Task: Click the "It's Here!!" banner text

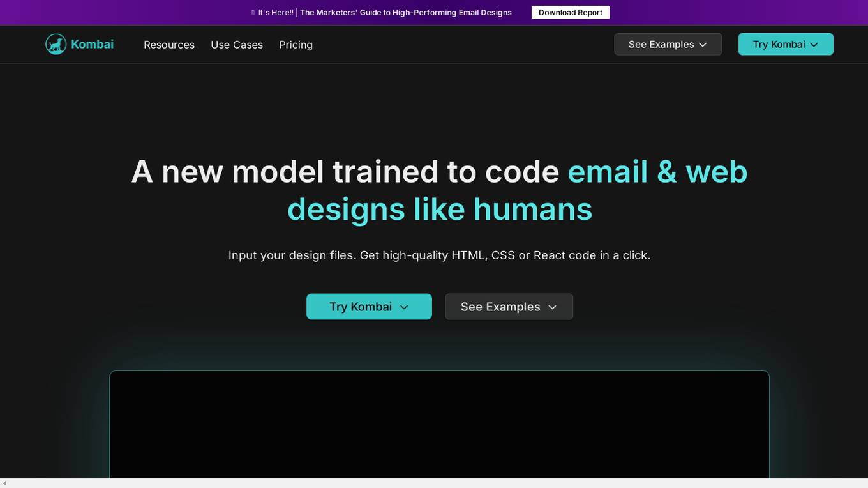Action: click(276, 13)
